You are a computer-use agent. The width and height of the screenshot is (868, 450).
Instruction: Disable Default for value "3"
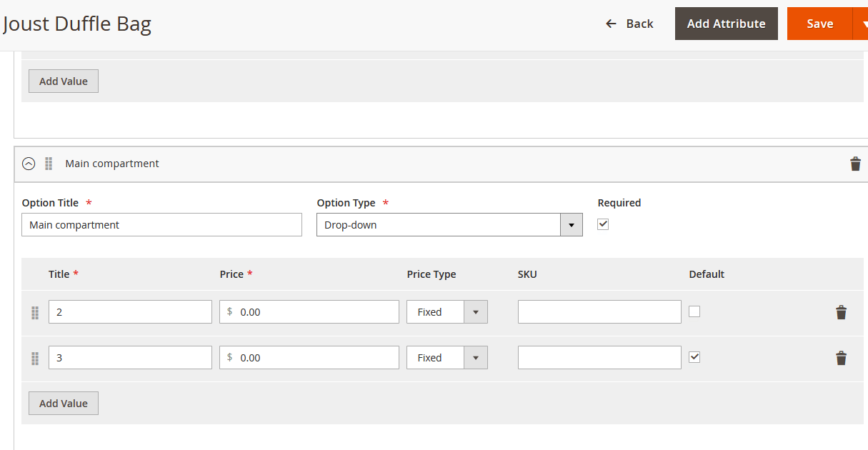pos(694,357)
